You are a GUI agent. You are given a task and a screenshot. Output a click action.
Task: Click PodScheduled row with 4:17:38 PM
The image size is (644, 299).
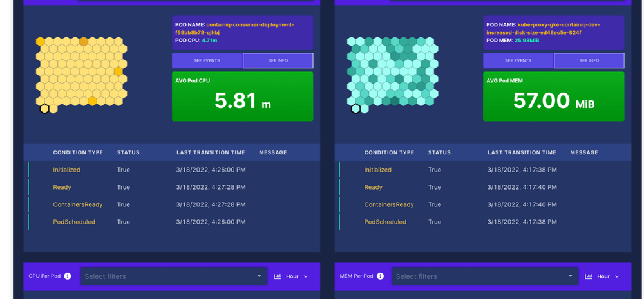[x=483, y=222]
